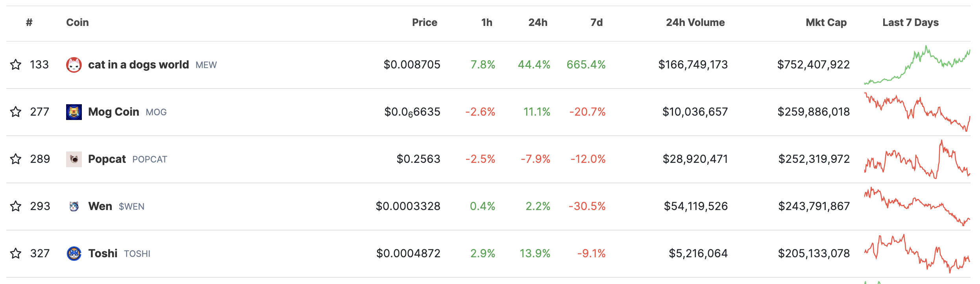The image size is (980, 284).
Task: Toggle the Toshi favorite star
Action: point(16,253)
